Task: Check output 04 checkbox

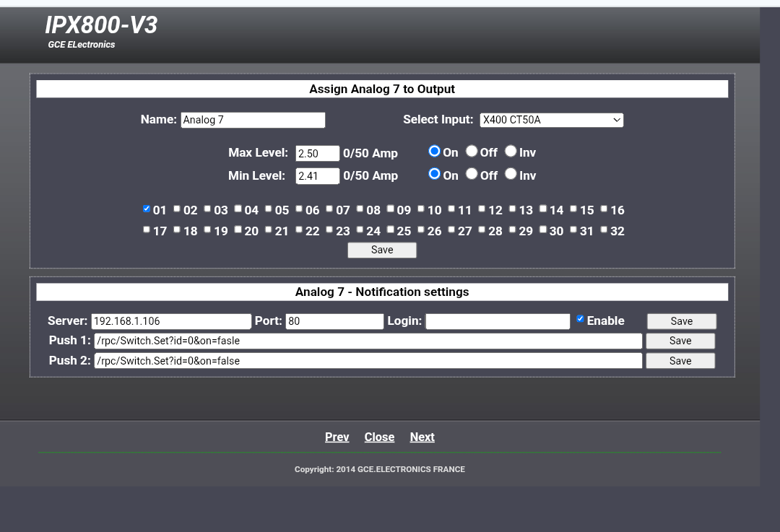Action: pyautogui.click(x=238, y=209)
